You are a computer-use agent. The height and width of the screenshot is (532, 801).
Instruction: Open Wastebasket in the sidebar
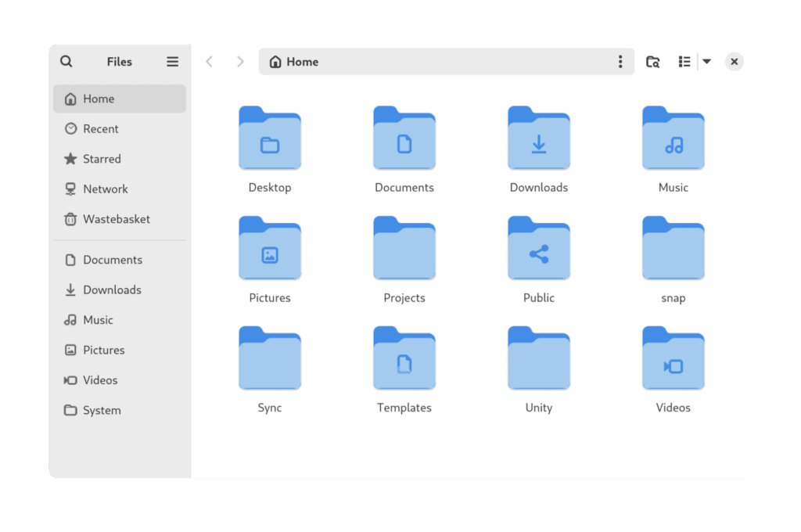point(120,219)
